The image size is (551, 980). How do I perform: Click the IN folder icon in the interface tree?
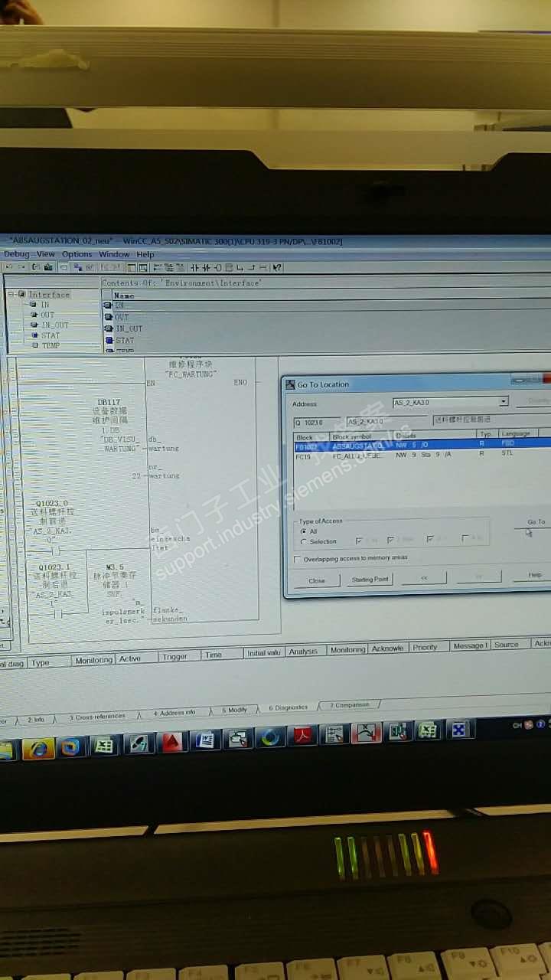[x=34, y=305]
